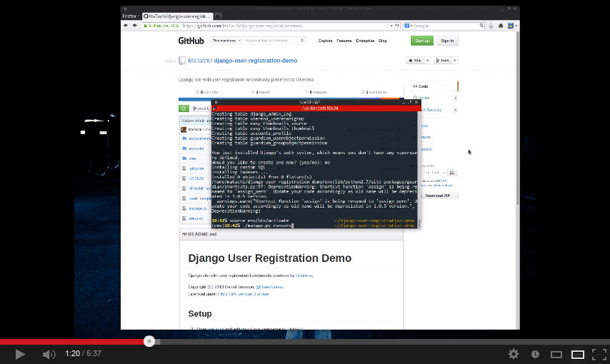Click the YouTube play button
Viewport: 610px width, 364px height.
coord(20,354)
